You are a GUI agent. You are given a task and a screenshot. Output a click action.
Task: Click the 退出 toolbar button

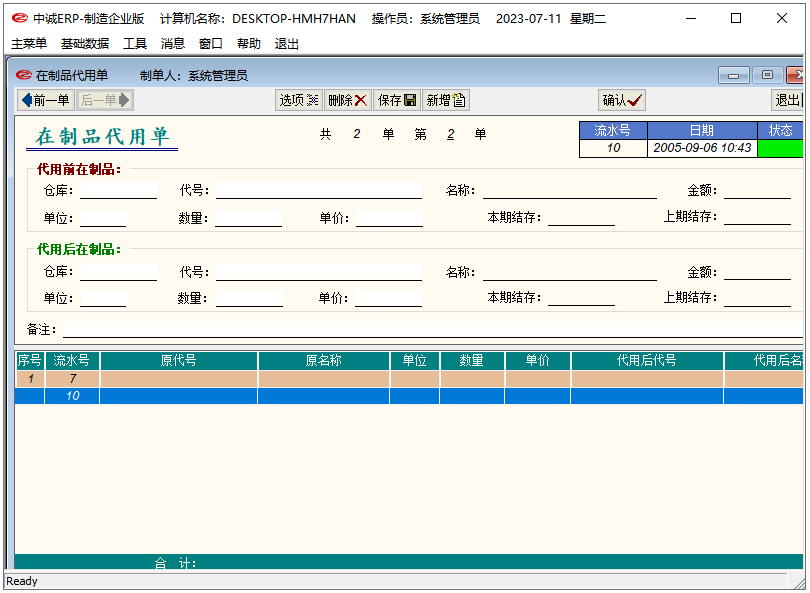(x=787, y=100)
